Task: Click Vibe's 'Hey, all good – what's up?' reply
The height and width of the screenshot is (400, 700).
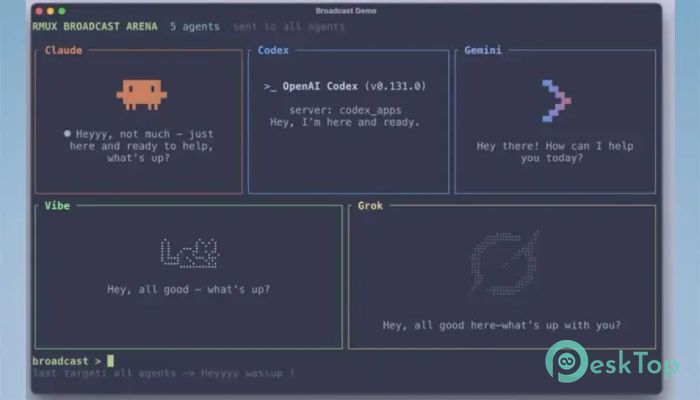Action: [188, 289]
